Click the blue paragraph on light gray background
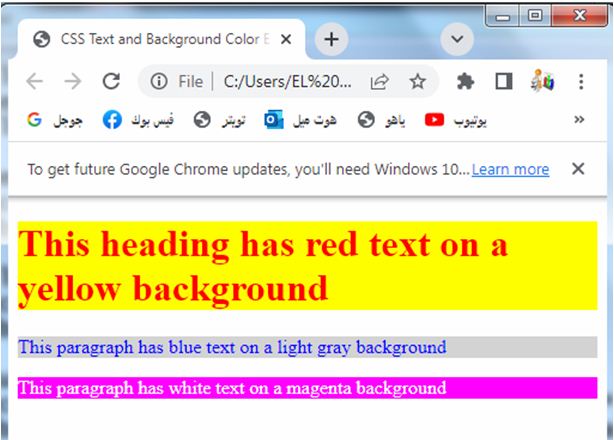Screen dimensions: 614x440 click(x=307, y=347)
